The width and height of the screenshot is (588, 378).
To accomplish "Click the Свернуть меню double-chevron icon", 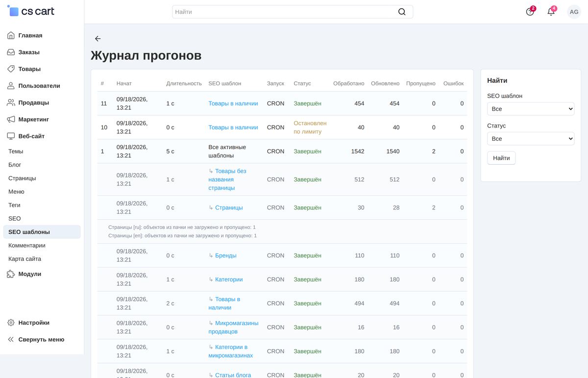I will [11, 339].
